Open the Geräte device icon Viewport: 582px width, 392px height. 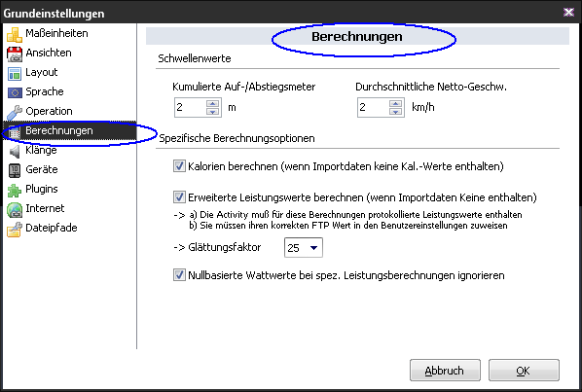(15, 170)
